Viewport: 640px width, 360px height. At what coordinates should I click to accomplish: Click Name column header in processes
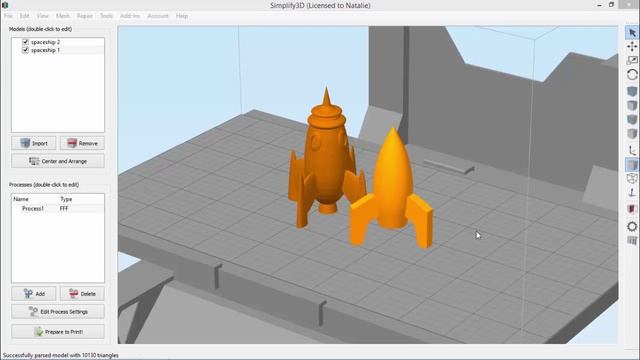(x=21, y=199)
